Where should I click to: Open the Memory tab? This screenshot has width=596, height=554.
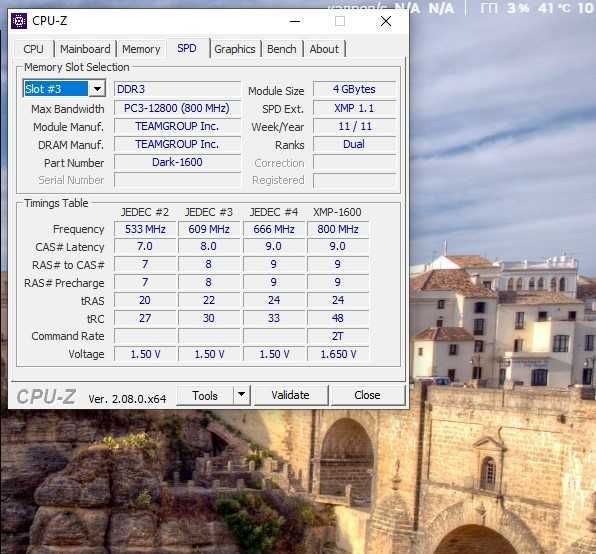coord(141,49)
